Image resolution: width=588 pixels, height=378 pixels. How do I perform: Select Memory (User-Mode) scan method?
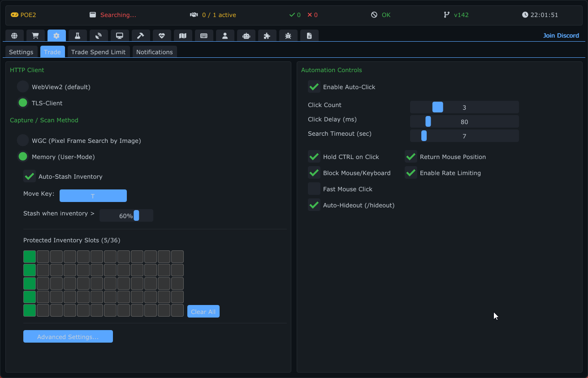pos(23,157)
